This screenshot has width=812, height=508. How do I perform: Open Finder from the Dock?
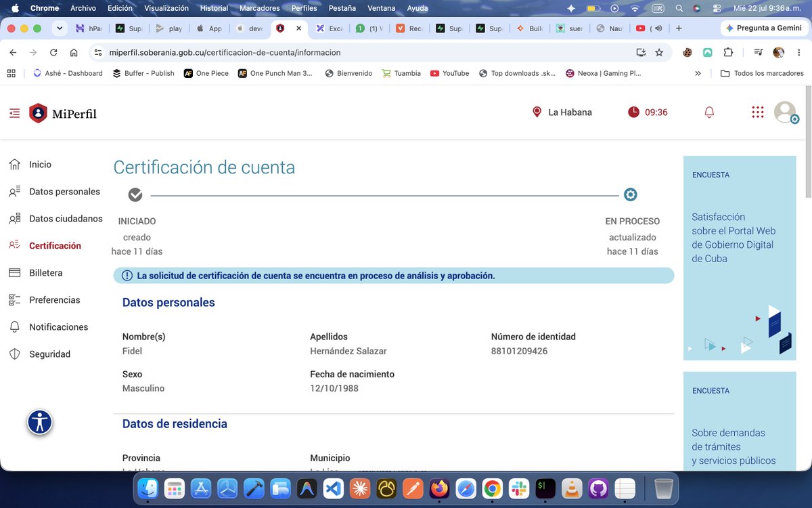pyautogui.click(x=148, y=488)
